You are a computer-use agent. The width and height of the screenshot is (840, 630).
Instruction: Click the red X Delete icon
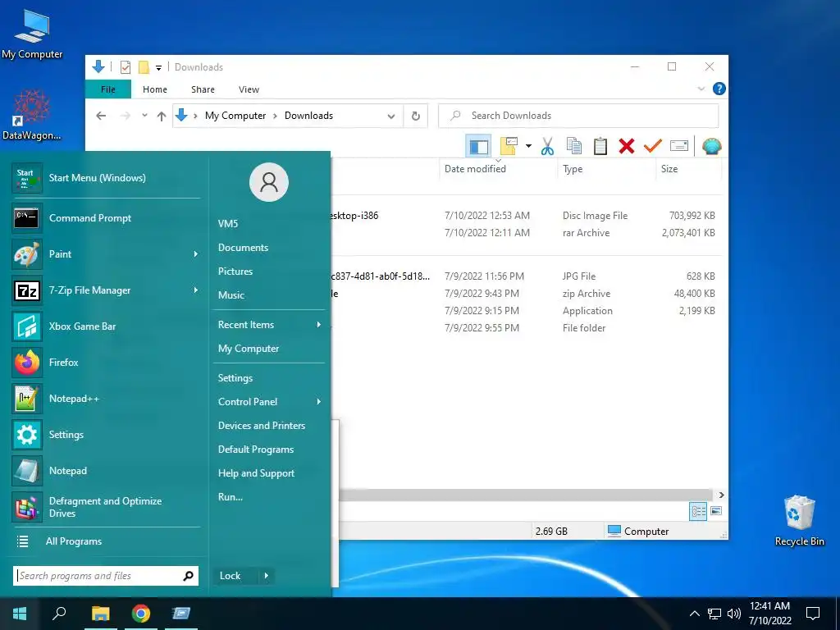pyautogui.click(x=626, y=146)
